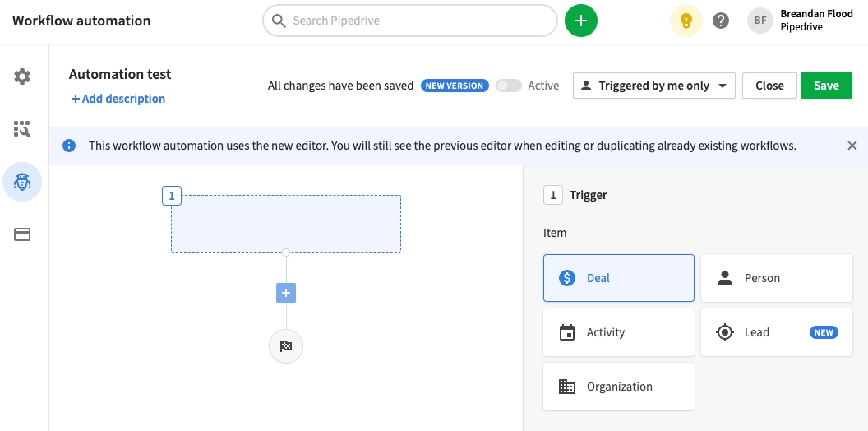Click the NEW VERSION badge
868x431 pixels.
click(x=455, y=86)
